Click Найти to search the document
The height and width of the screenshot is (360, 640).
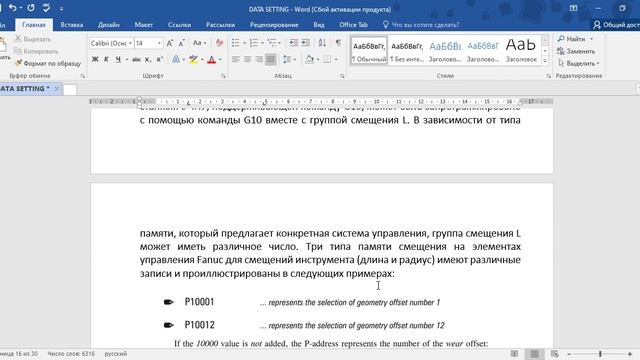pyautogui.click(x=571, y=39)
